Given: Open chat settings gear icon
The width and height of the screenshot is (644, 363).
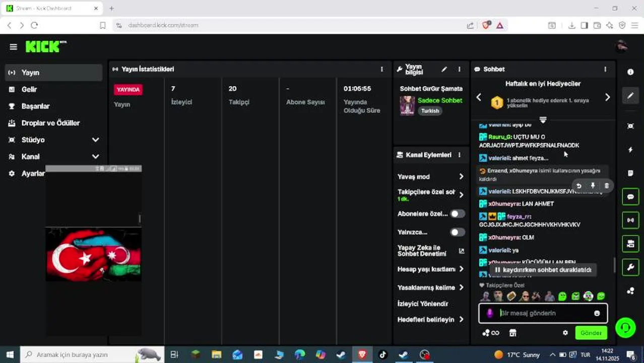Looking at the screenshot, I should (x=565, y=333).
